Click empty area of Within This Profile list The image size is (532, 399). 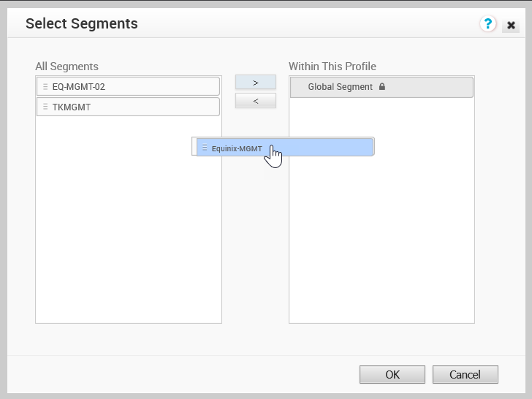click(381, 237)
